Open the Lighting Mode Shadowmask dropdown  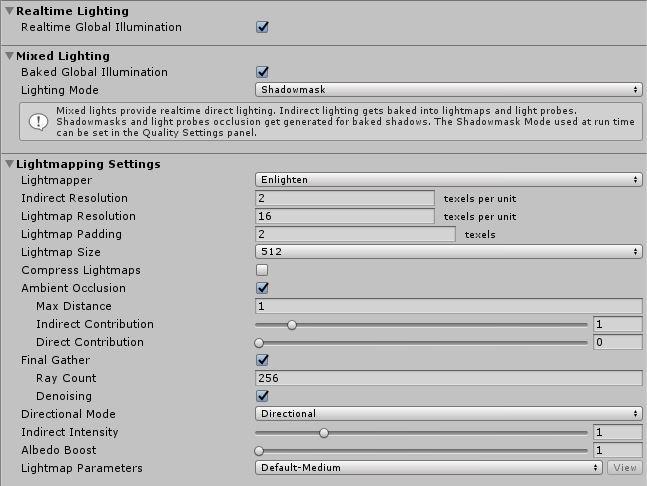click(x=448, y=90)
